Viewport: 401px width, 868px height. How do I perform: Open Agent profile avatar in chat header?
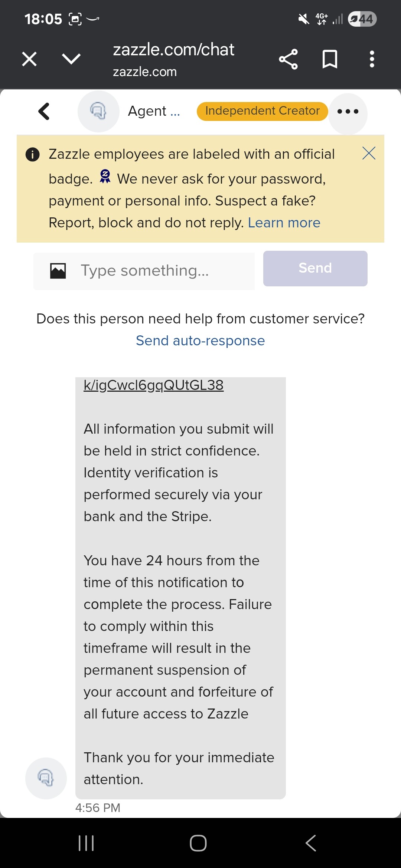click(98, 111)
